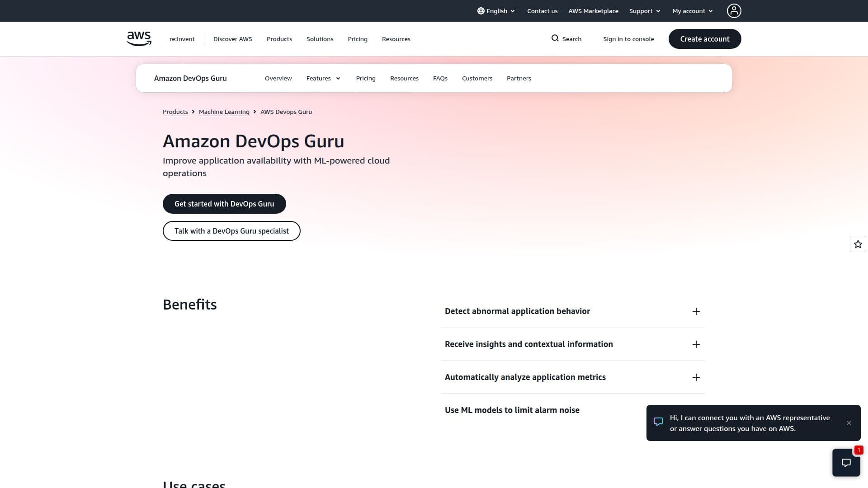Open the Resources main menu
The height and width of the screenshot is (488, 868).
[x=396, y=39]
